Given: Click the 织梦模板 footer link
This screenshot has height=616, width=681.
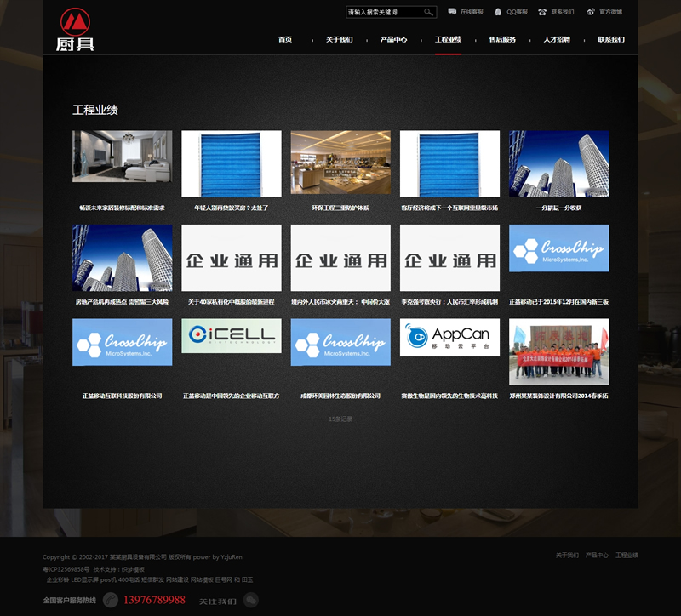Looking at the screenshot, I should click(133, 568).
